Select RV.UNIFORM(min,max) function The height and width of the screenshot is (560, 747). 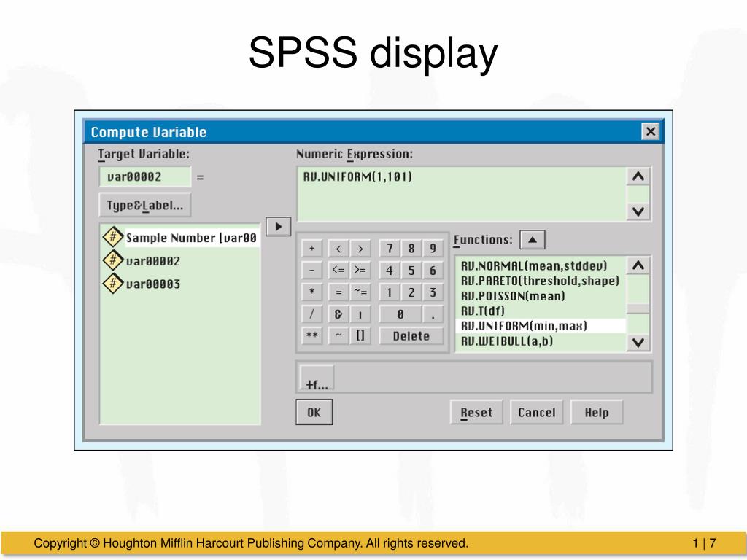coord(541,326)
